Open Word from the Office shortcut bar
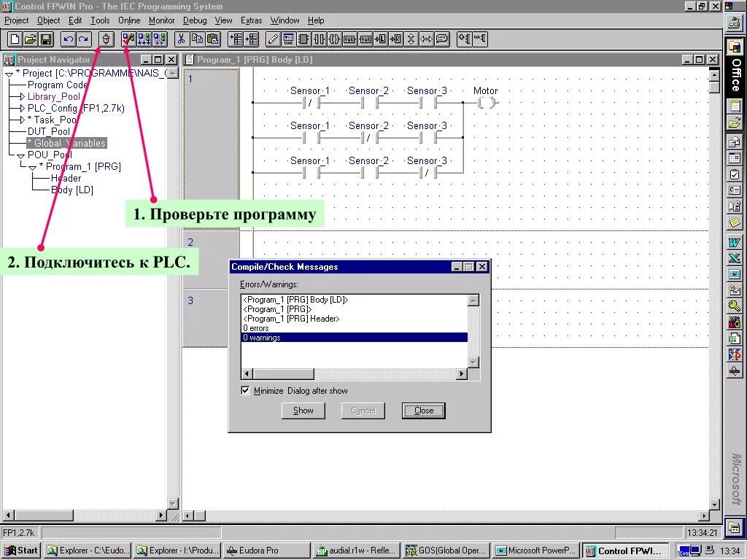 (735, 242)
